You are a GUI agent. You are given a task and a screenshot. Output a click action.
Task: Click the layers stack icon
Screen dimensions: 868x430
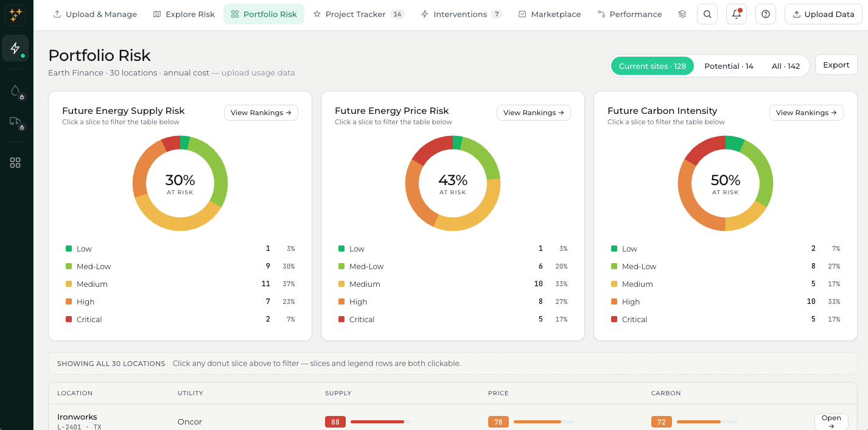[682, 14]
